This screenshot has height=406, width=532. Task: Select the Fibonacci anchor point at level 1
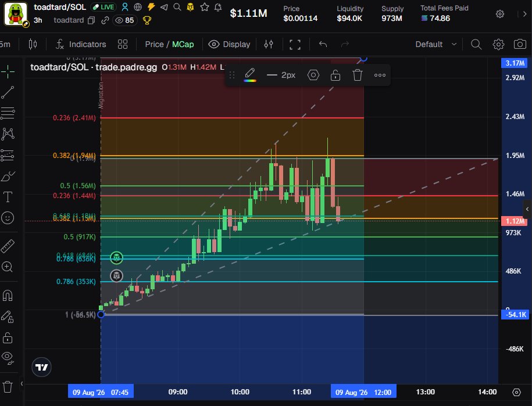[x=101, y=314]
